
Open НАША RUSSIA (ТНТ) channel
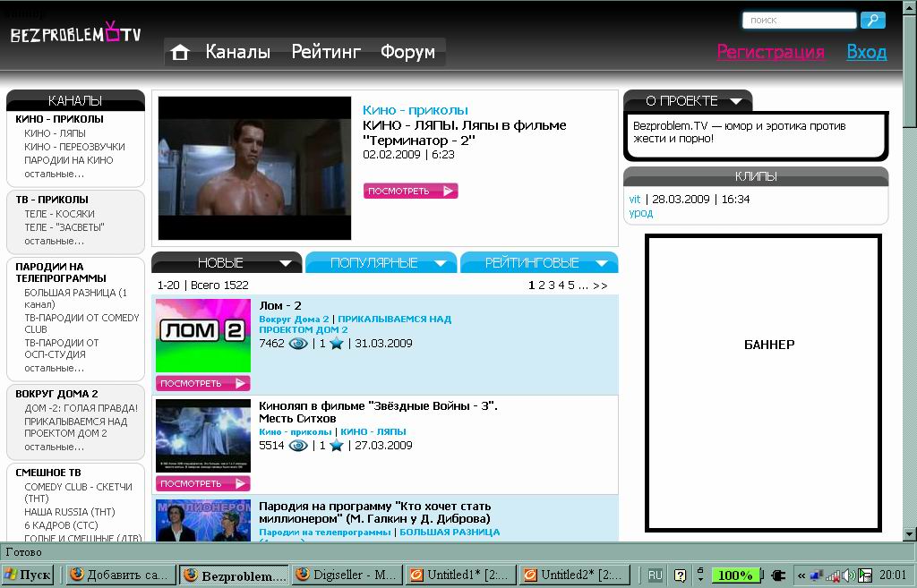click(x=70, y=512)
